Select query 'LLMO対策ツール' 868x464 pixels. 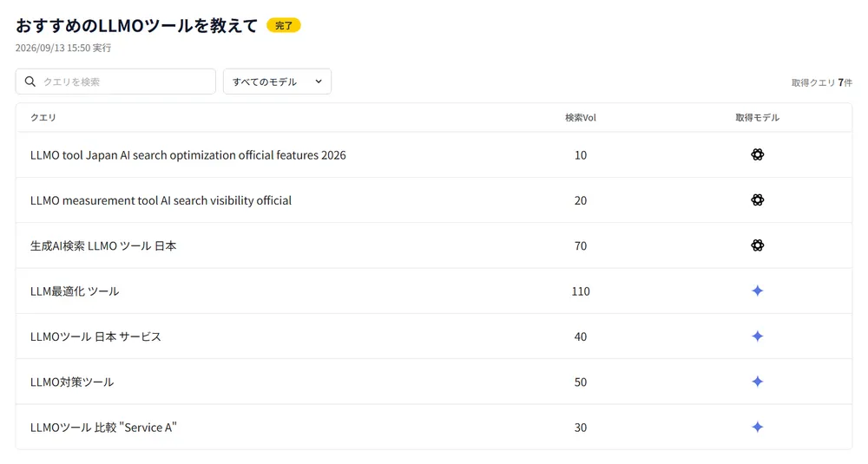coord(72,382)
